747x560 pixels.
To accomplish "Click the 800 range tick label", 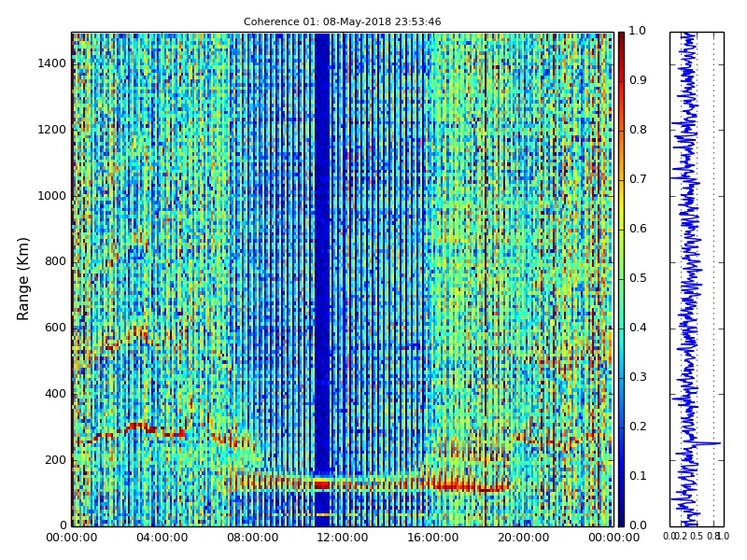I will pyautogui.click(x=55, y=261).
